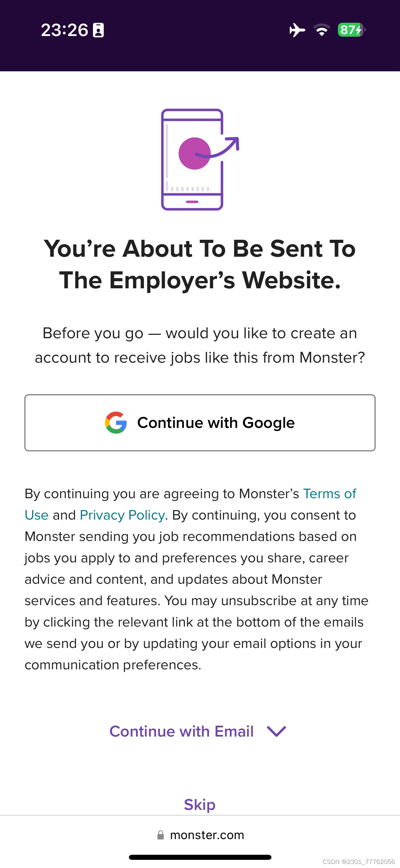Expand the Continue with Email chevron
This screenshot has width=400, height=868.
click(x=277, y=731)
